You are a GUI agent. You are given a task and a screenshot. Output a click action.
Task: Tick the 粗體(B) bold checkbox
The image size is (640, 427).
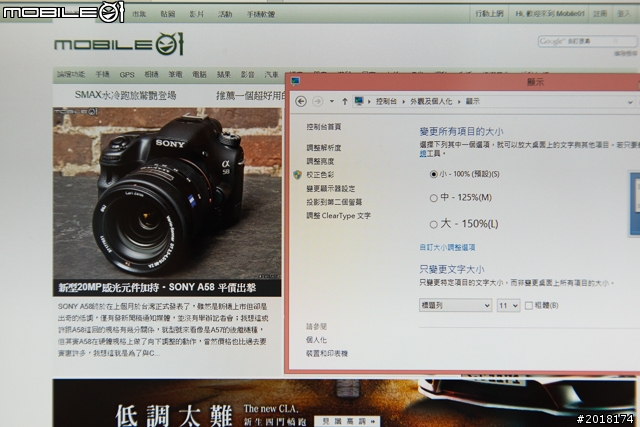[x=529, y=305]
